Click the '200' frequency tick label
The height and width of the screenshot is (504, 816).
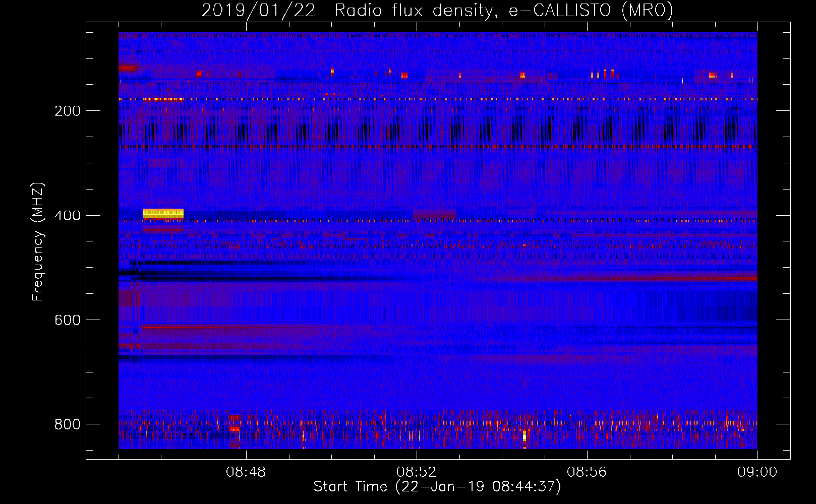(x=68, y=111)
